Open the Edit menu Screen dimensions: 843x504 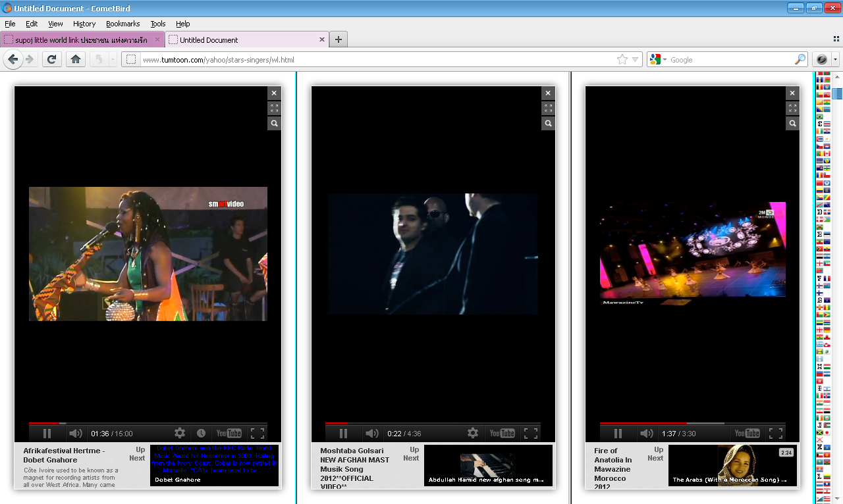[x=32, y=24]
